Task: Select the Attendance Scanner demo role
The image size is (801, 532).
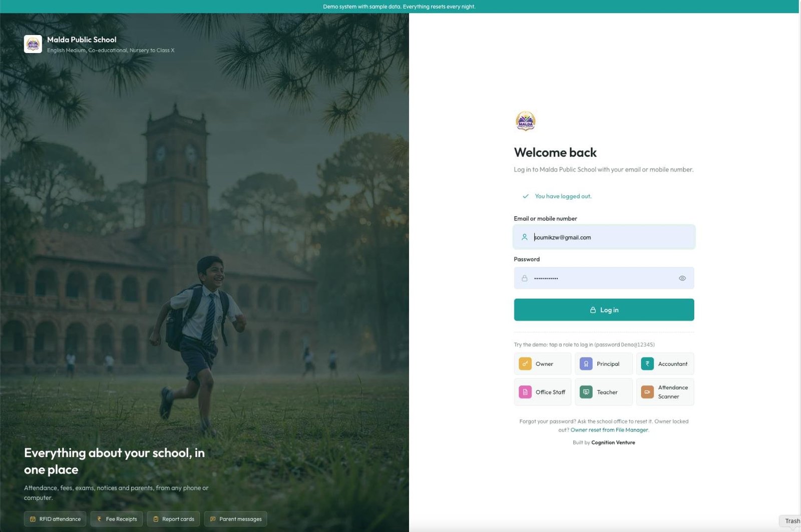Action: [665, 392]
